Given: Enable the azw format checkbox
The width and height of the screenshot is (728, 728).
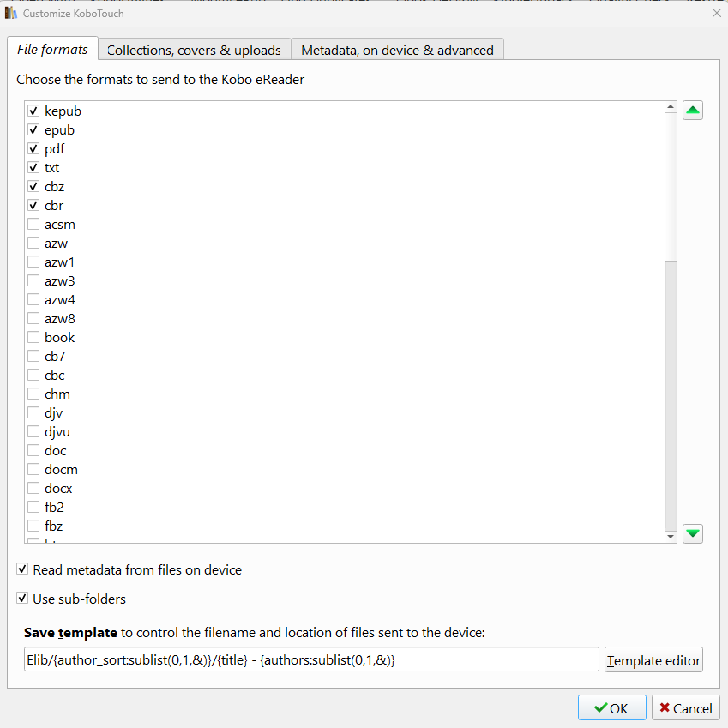Looking at the screenshot, I should 33,243.
